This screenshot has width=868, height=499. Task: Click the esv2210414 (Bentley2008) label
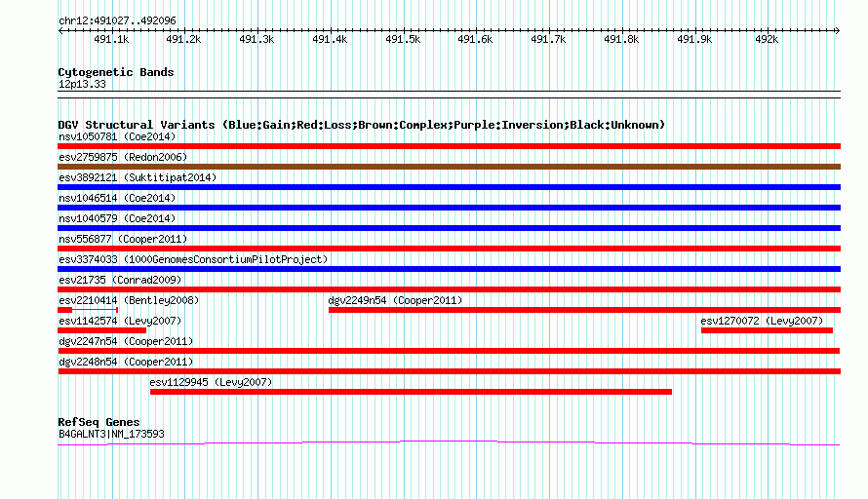(x=129, y=300)
